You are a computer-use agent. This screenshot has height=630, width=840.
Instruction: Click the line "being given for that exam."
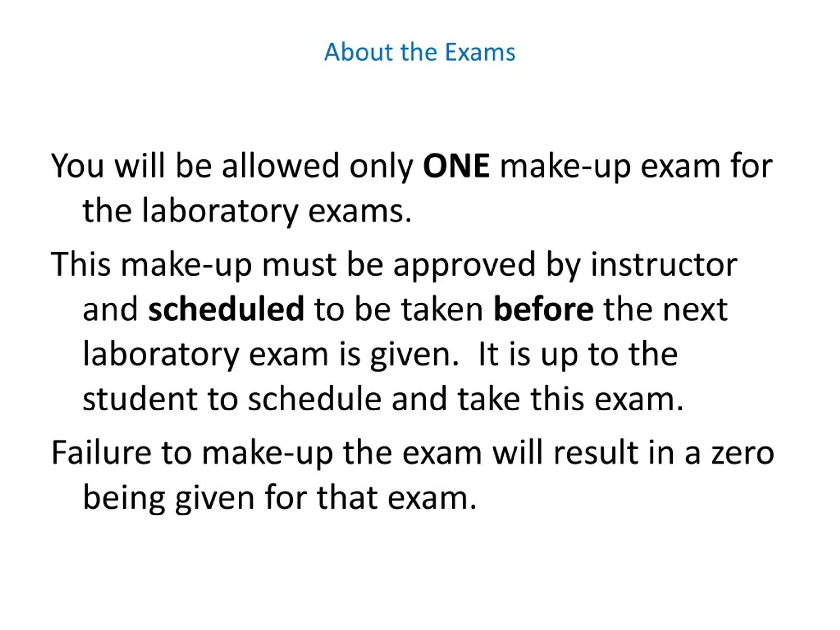click(x=280, y=499)
